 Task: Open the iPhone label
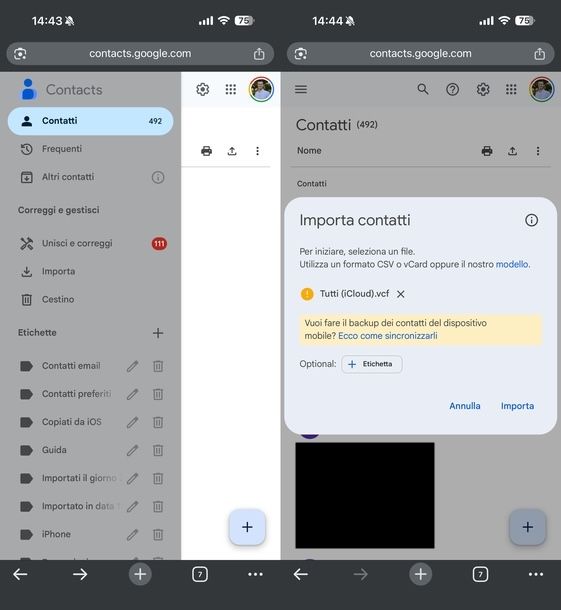56,535
